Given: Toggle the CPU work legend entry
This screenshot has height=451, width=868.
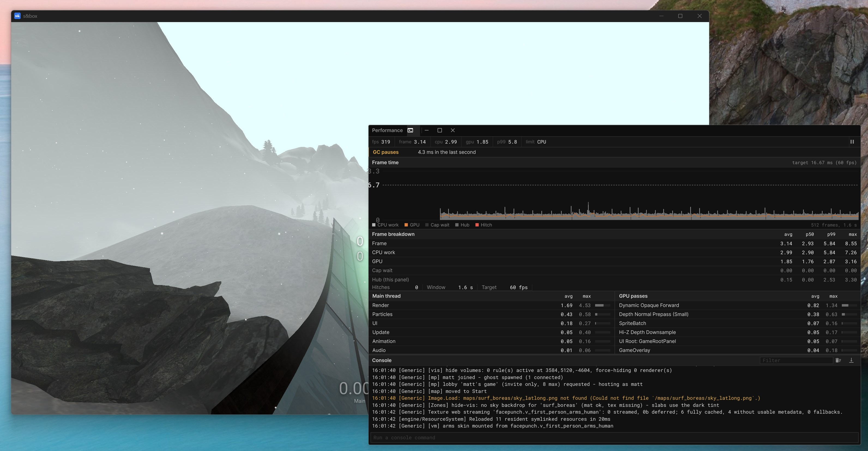Looking at the screenshot, I should 385,225.
